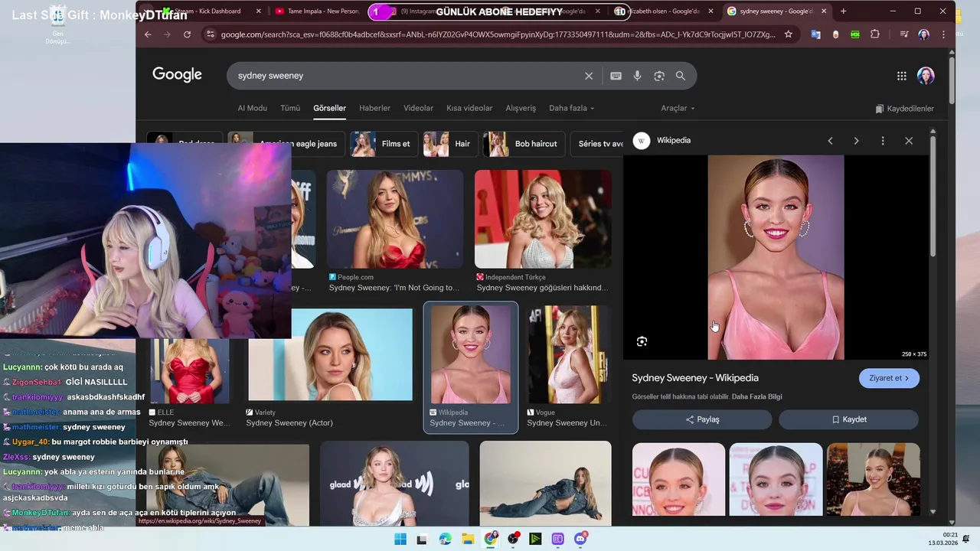Start voice search with the microphone

tap(637, 76)
